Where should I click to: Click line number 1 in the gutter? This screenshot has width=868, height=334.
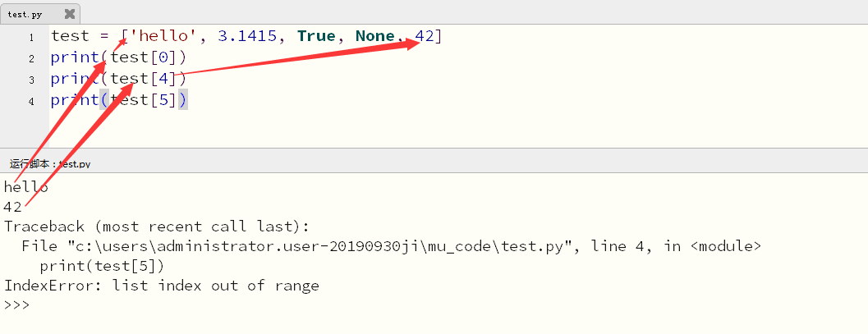(x=30, y=37)
